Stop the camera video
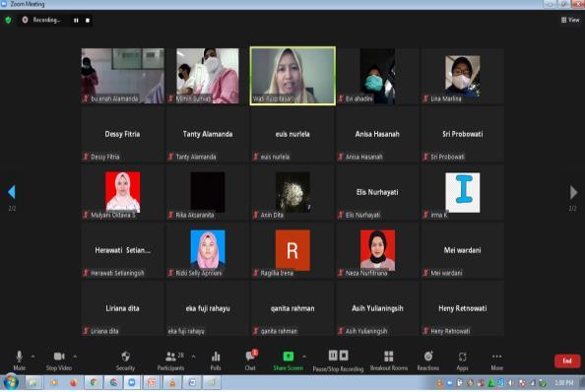Image resolution: width=585 pixels, height=392 pixels. (x=59, y=360)
